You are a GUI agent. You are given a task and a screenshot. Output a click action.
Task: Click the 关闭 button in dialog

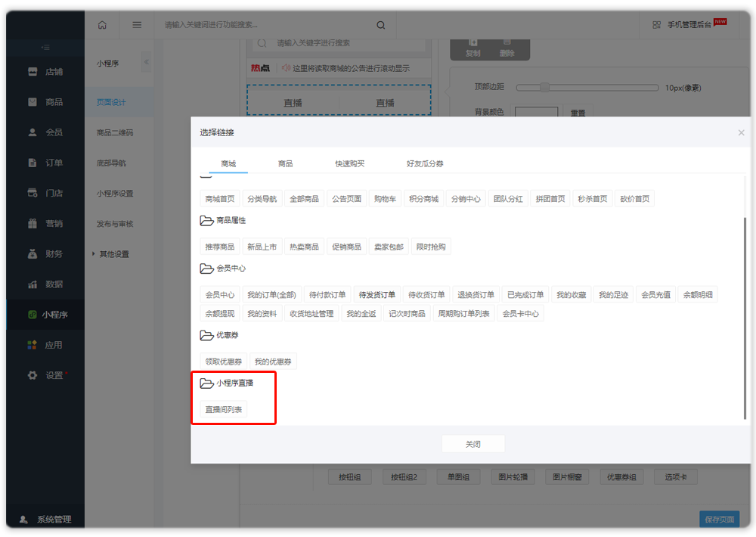(472, 444)
